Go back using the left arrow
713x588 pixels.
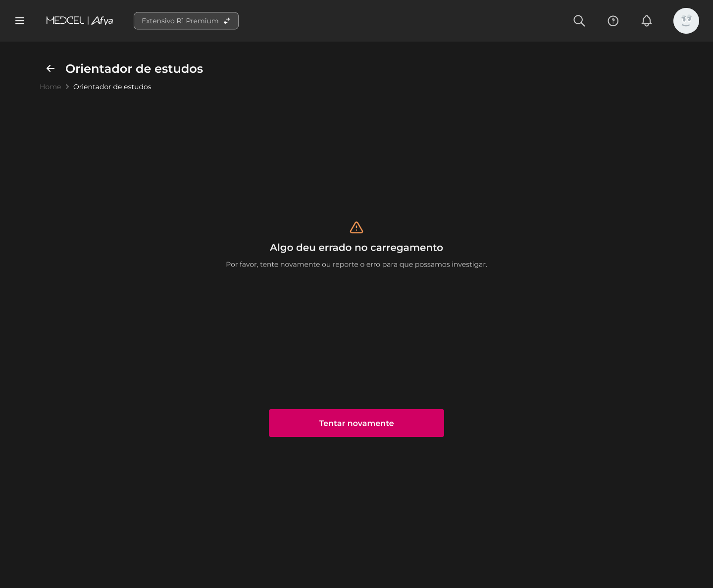coord(51,68)
